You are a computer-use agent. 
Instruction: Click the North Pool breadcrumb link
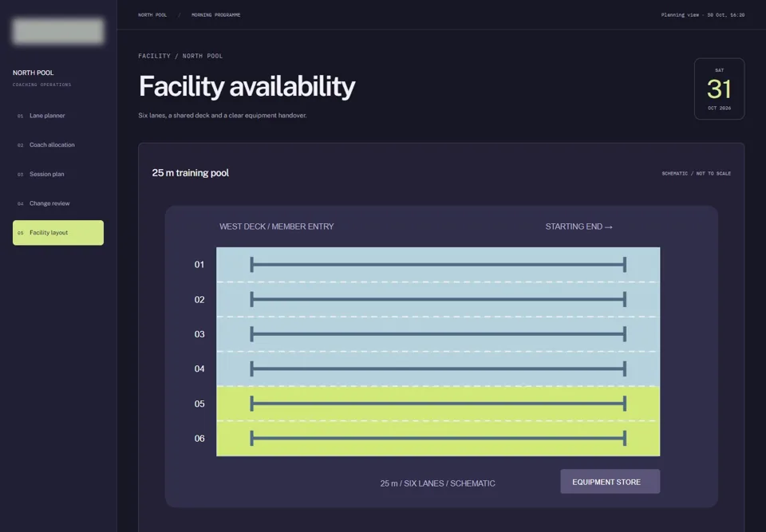[x=152, y=15]
